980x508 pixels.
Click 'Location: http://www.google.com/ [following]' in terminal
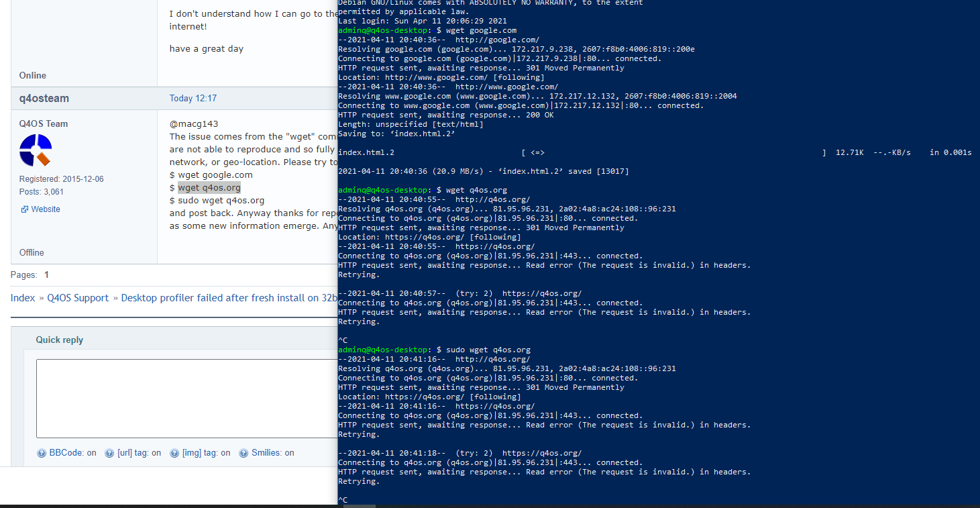pos(441,77)
